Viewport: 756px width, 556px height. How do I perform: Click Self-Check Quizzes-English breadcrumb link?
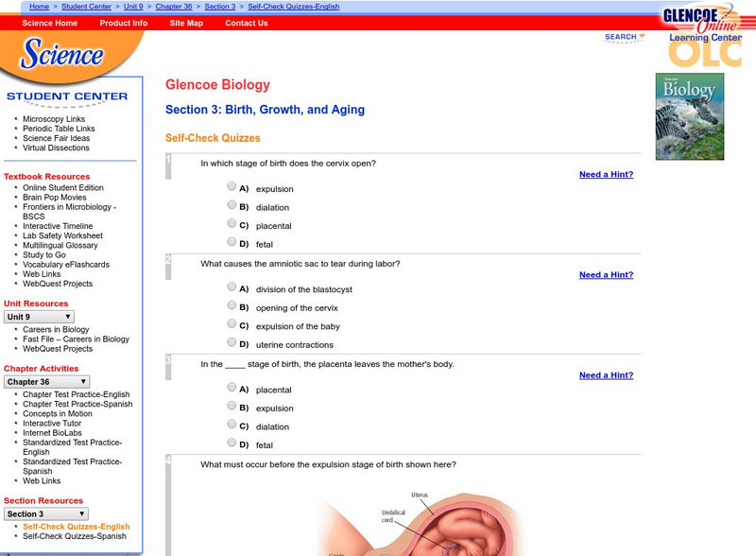point(294,7)
